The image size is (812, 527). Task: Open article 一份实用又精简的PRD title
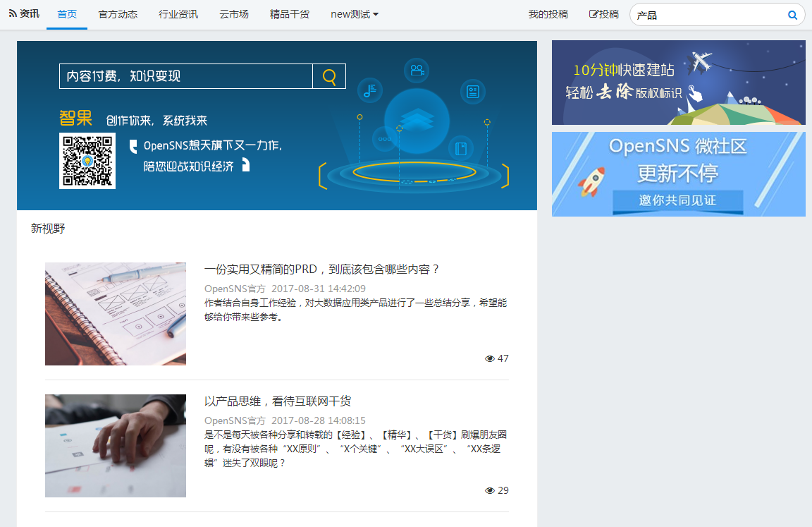(321, 269)
